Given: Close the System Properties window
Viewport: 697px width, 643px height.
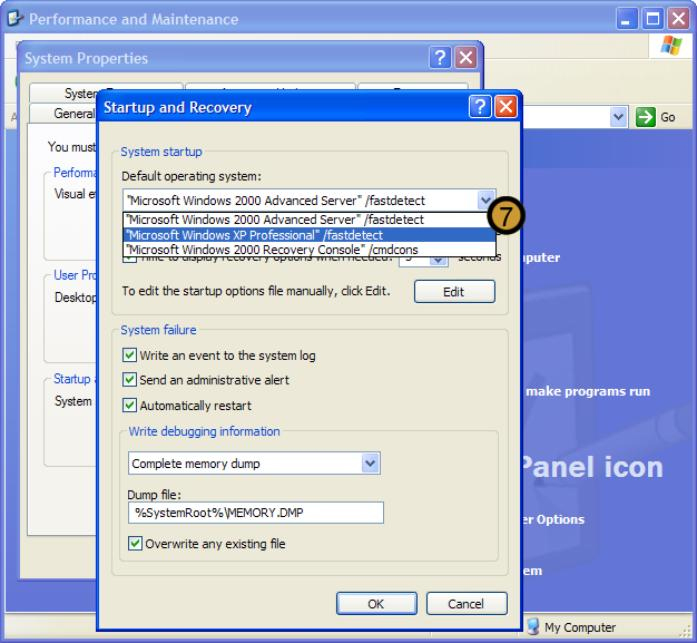Looking at the screenshot, I should [466, 57].
